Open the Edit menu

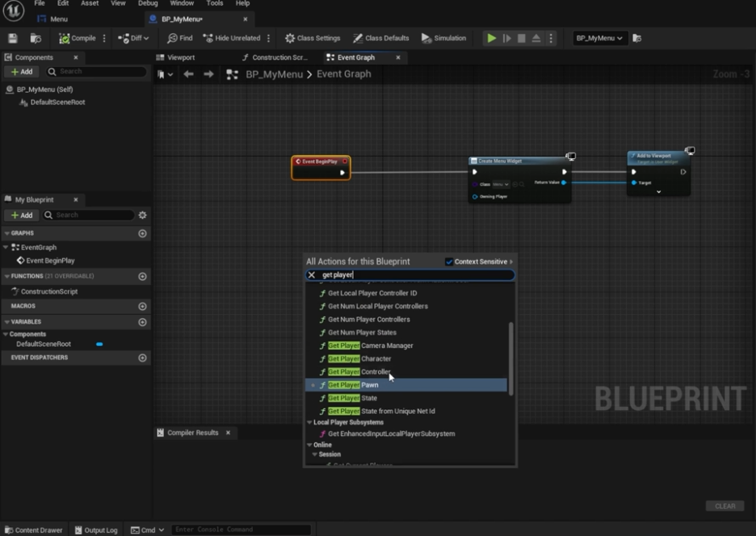point(63,3)
